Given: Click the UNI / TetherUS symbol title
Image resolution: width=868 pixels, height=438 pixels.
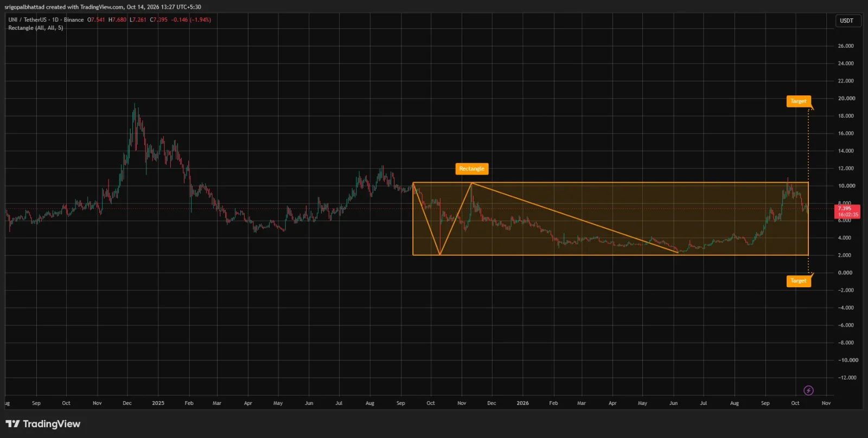Looking at the screenshot, I should [28, 20].
